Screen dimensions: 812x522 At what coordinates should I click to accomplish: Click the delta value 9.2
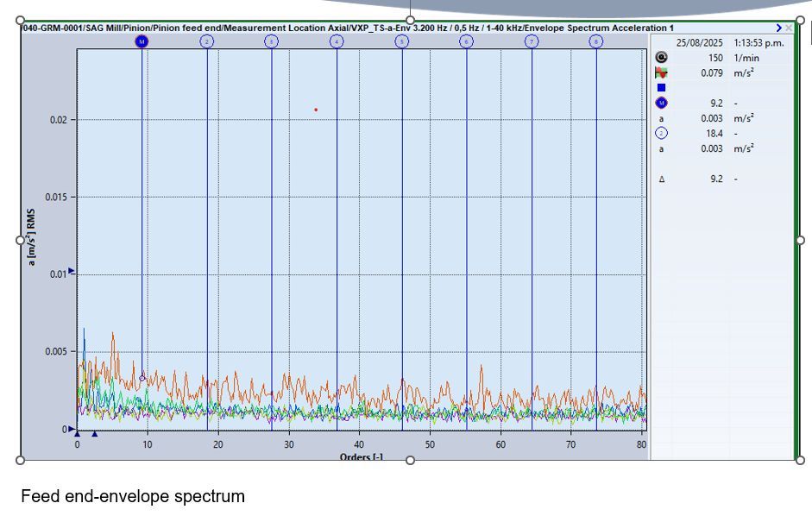[716, 179]
